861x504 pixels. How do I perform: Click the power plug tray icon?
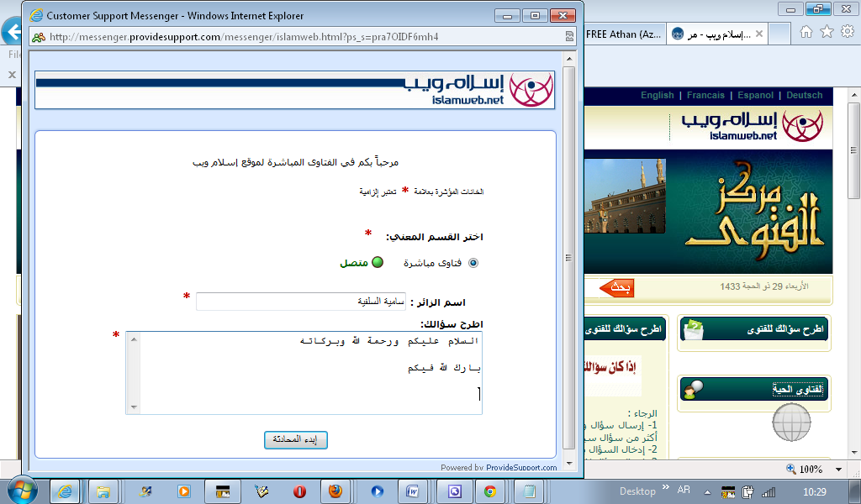747,492
